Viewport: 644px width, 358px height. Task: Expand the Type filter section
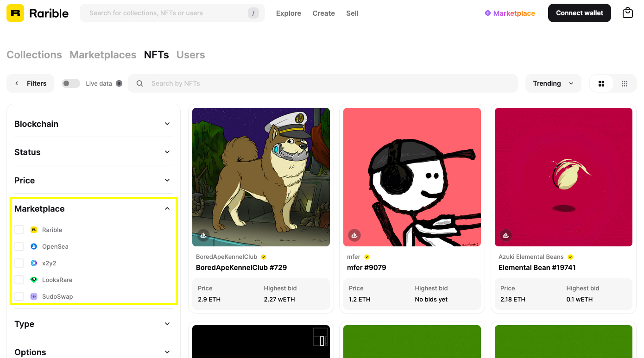[94, 324]
